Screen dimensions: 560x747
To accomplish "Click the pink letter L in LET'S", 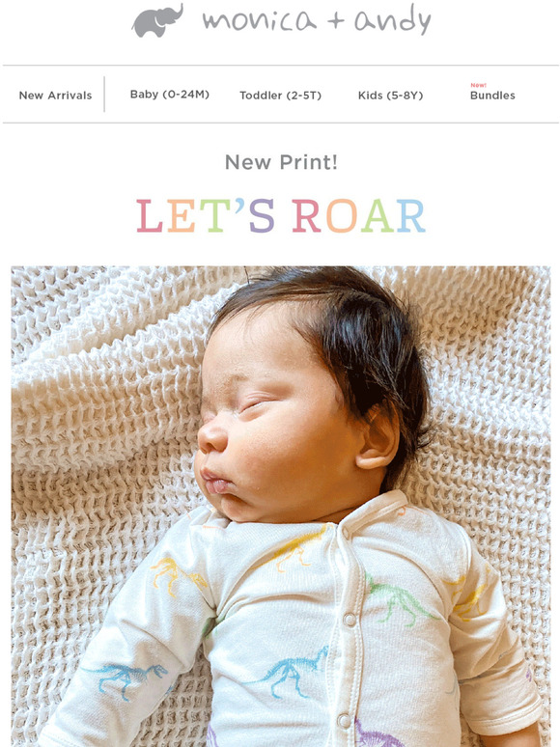I will tap(150, 216).
